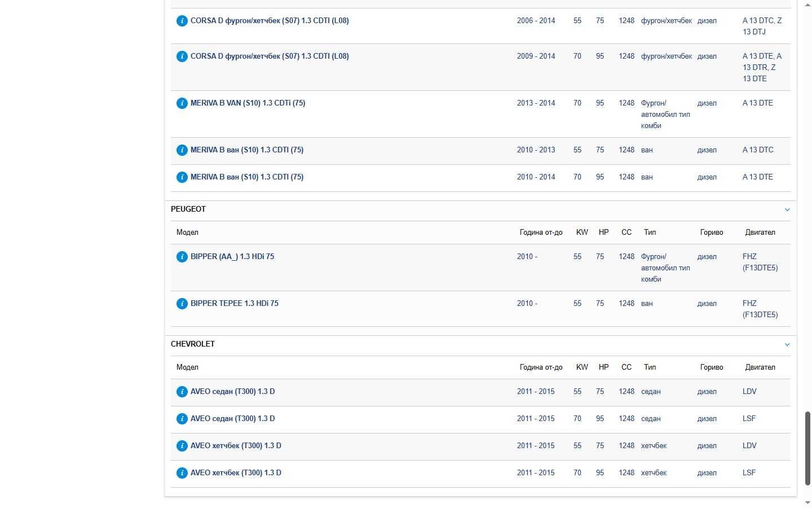This screenshot has height=508, width=812.
Task: Open BIPPER TEPEE 1.3 HDi 75 link
Action: coord(235,303)
